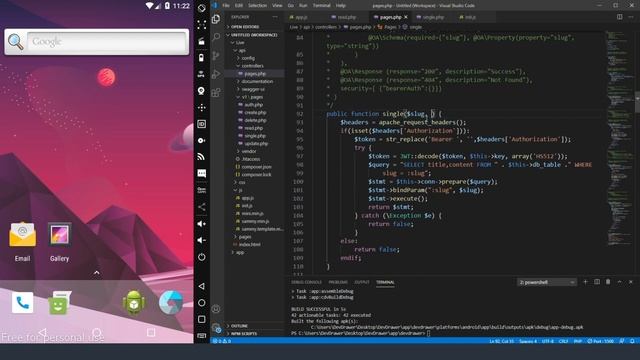Maximize terminal panel with up chevron
This screenshot has width=640, height=360.
pyautogui.click(x=620, y=282)
